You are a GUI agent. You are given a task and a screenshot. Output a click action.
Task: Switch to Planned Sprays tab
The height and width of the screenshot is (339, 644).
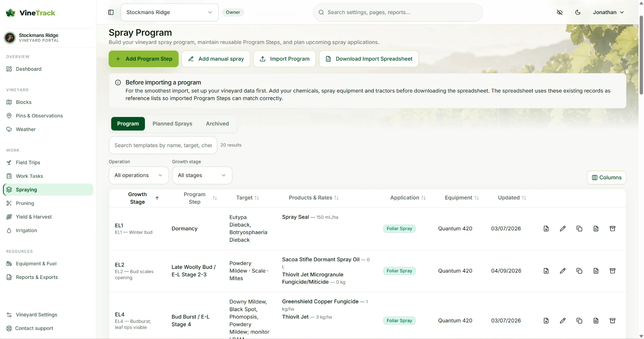[x=172, y=124]
